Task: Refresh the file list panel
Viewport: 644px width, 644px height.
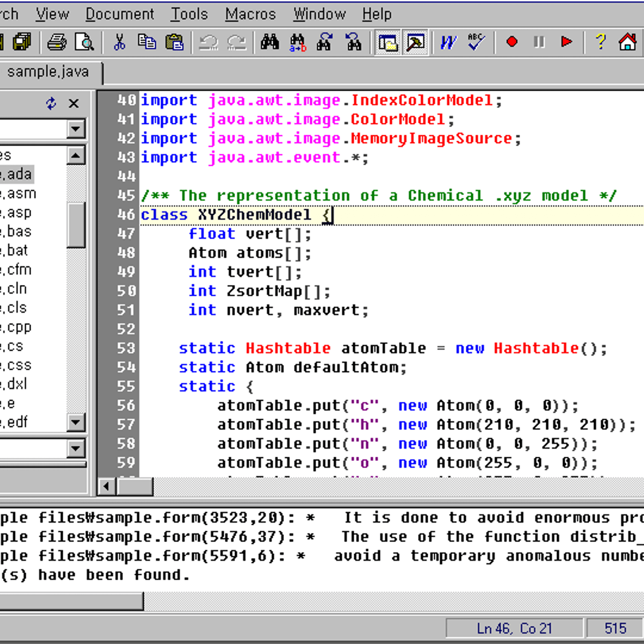Action: pyautogui.click(x=51, y=103)
